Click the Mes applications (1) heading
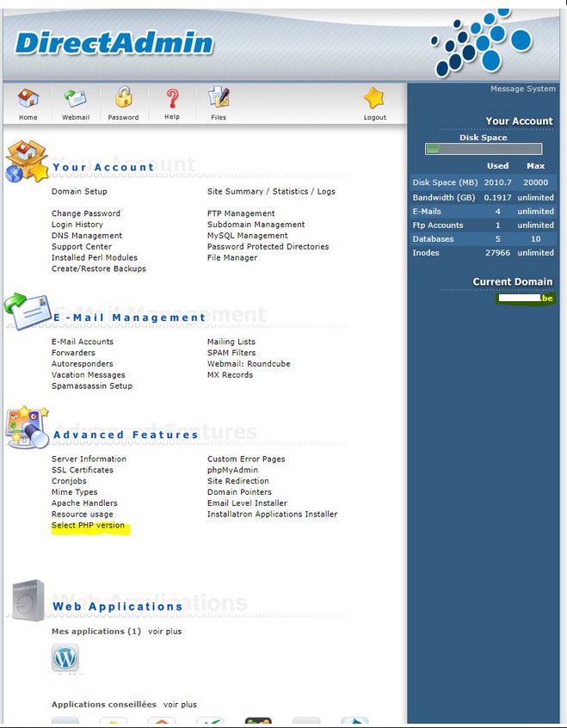The image size is (567, 728). (x=96, y=632)
